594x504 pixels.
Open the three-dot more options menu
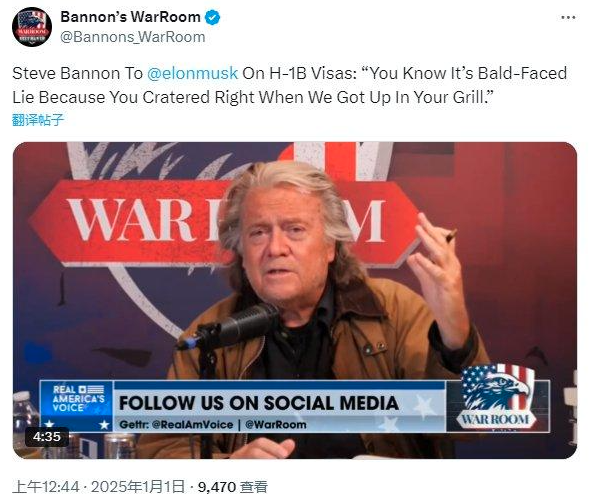[x=568, y=17]
